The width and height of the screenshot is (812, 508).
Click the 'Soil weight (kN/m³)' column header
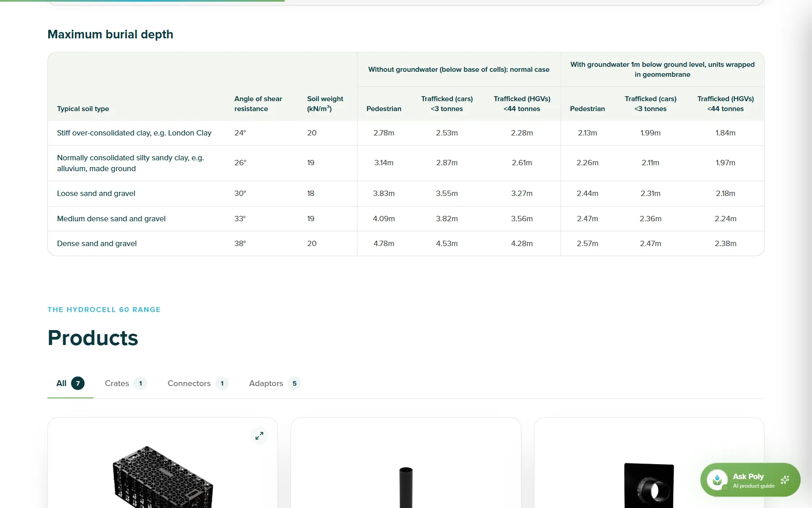[x=325, y=104]
